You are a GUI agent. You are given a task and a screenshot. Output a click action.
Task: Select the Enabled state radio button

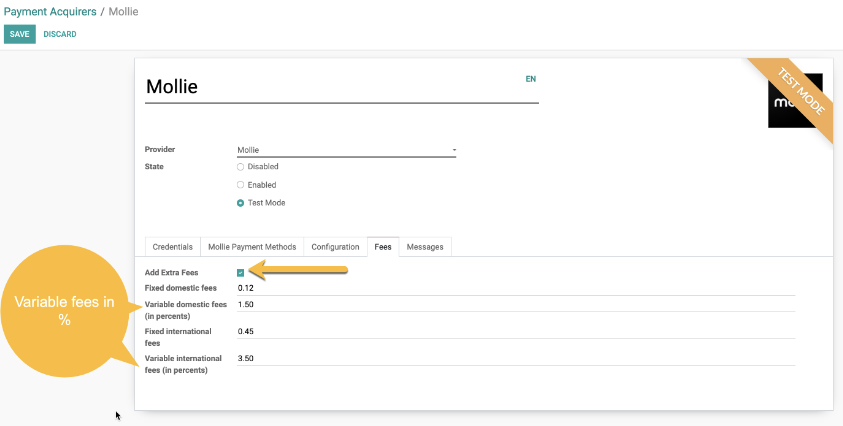coord(240,185)
